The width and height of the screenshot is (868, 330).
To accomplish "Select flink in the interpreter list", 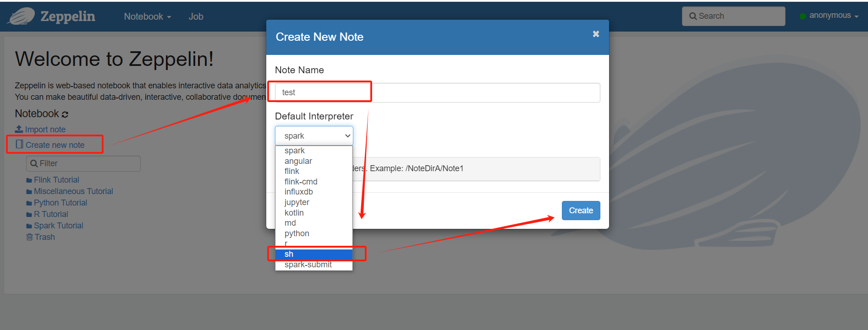I will point(314,171).
